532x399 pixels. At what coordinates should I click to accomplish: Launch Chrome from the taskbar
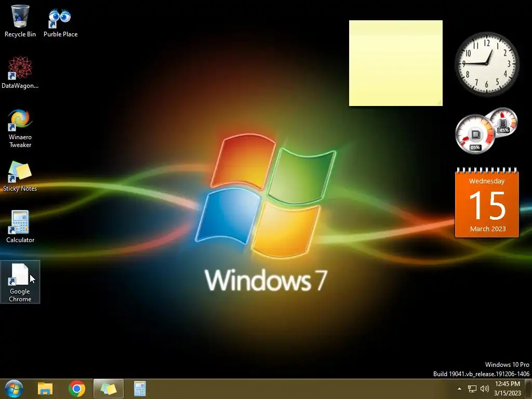(77, 389)
